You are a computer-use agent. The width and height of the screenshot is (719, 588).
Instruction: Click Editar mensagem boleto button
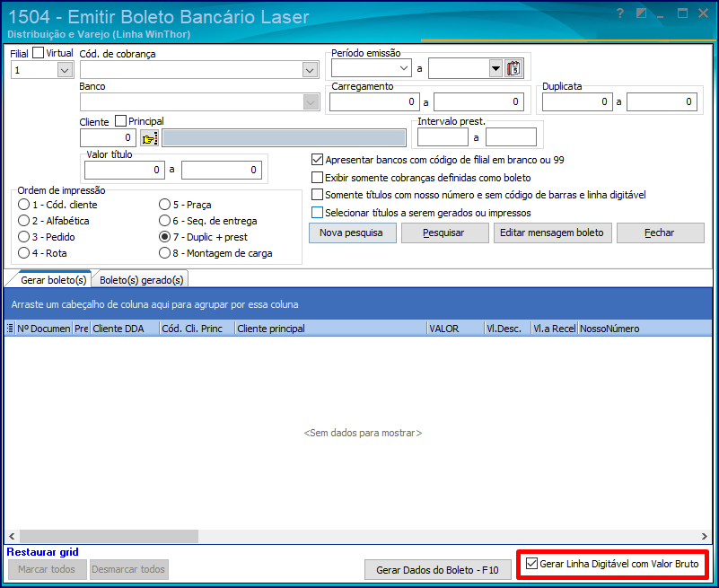pyautogui.click(x=553, y=233)
